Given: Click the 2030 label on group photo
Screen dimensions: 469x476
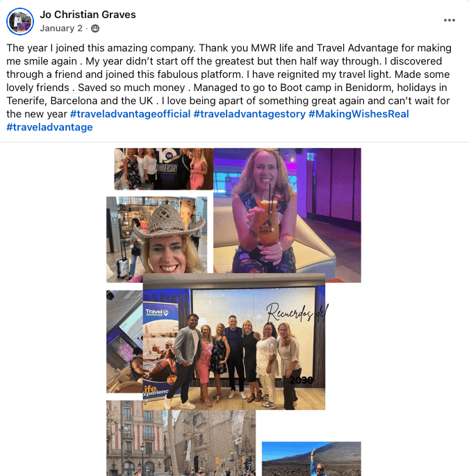Looking at the screenshot, I should click(301, 380).
